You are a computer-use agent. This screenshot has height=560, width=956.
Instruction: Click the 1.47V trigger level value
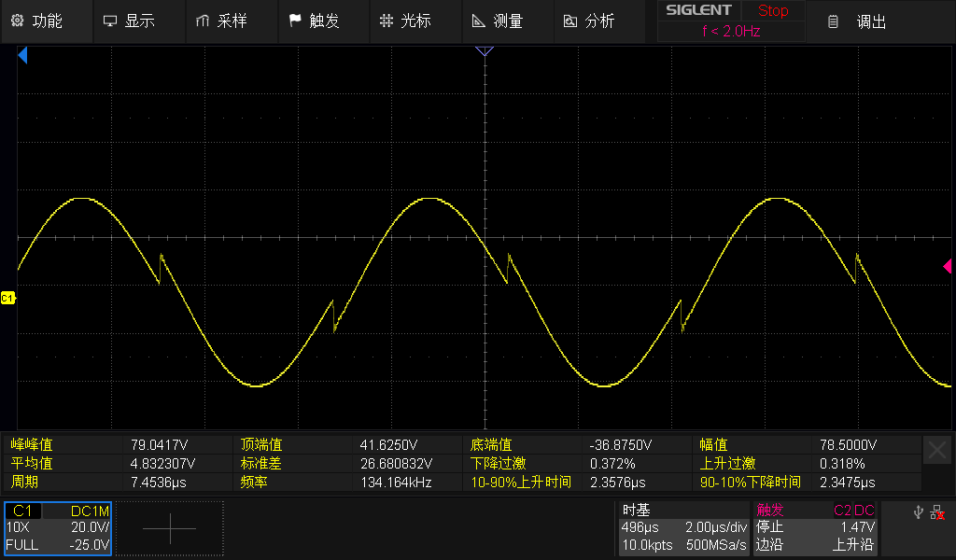[x=857, y=527]
